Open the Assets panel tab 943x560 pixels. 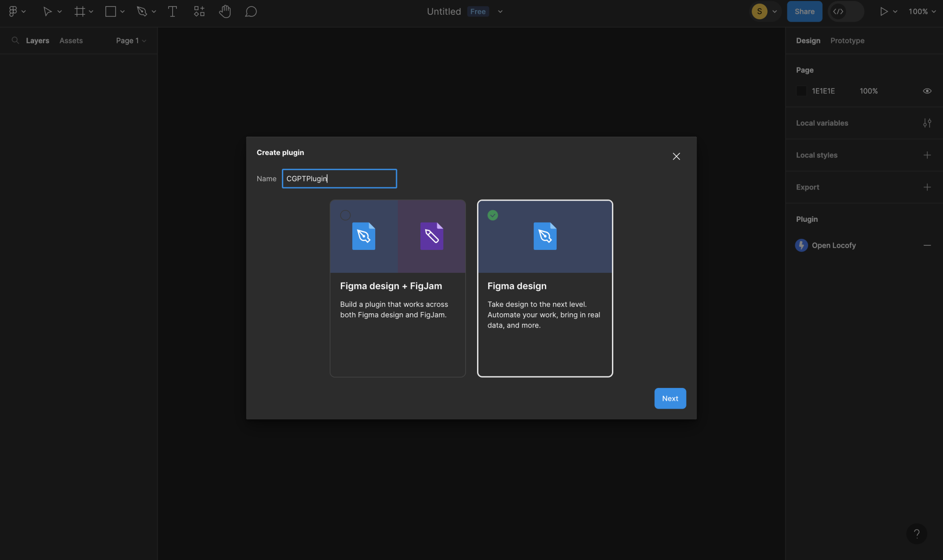[x=71, y=40]
